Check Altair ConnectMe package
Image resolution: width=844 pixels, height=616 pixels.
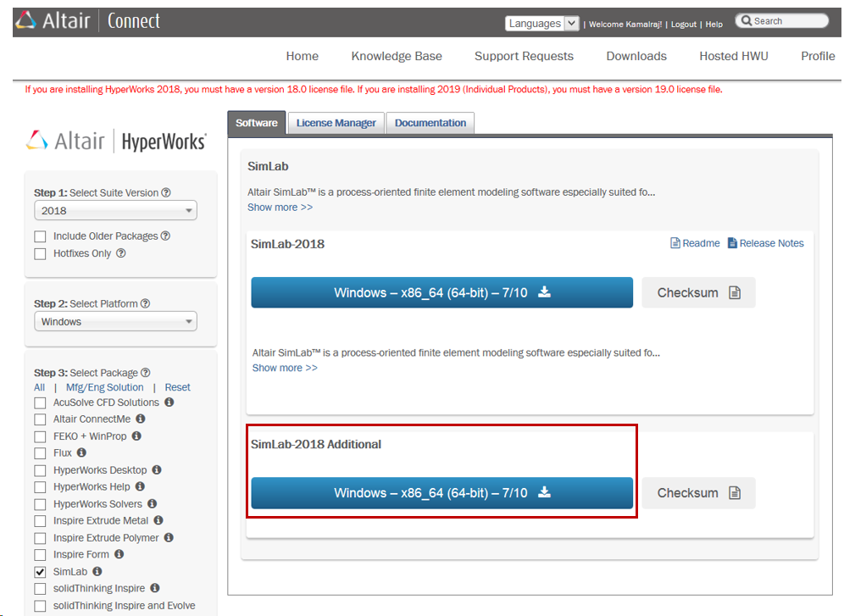pos(41,419)
